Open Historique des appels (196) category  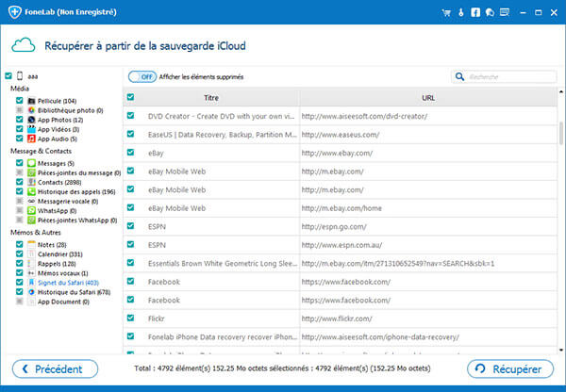tap(76, 192)
